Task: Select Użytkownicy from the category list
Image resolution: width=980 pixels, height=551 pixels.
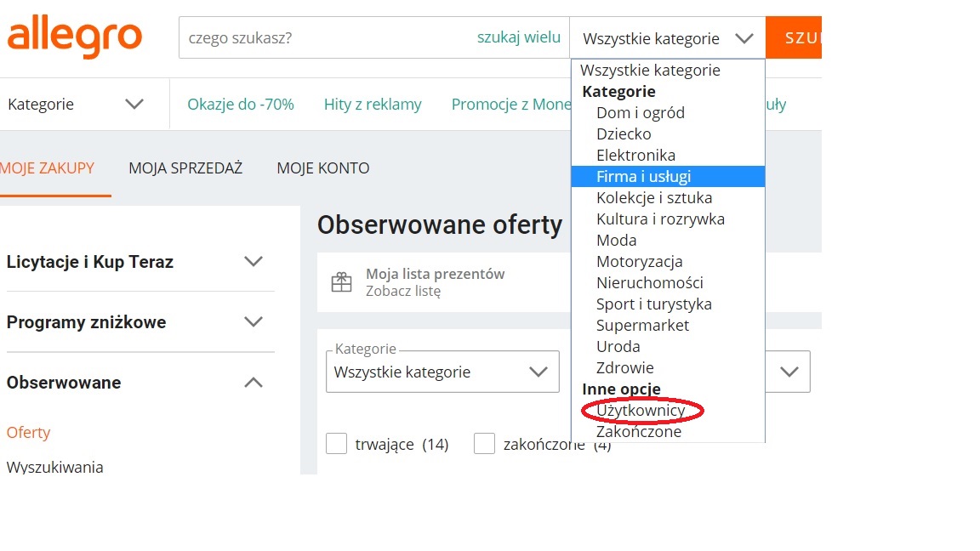Action: pyautogui.click(x=641, y=411)
